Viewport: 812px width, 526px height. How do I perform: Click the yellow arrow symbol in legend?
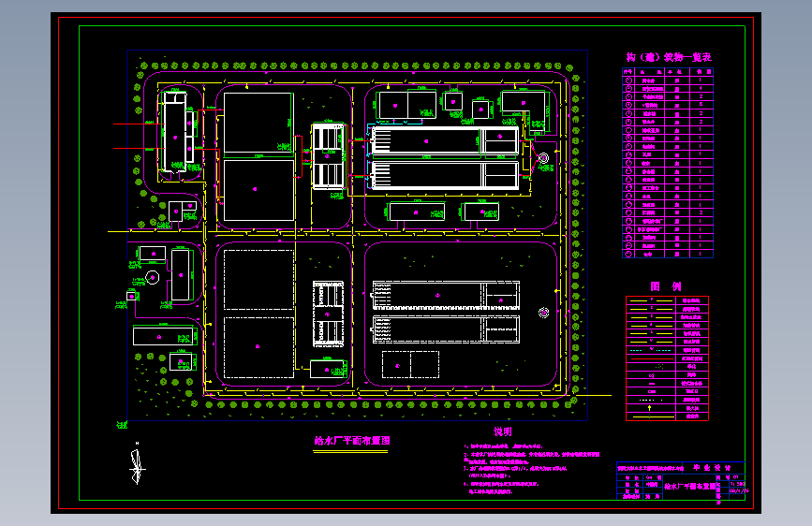point(650,408)
